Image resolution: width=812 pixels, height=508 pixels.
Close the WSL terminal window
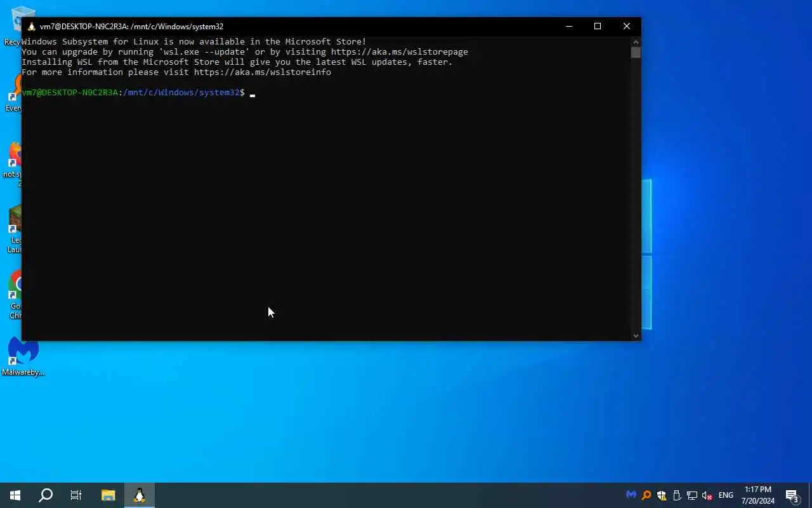point(627,26)
